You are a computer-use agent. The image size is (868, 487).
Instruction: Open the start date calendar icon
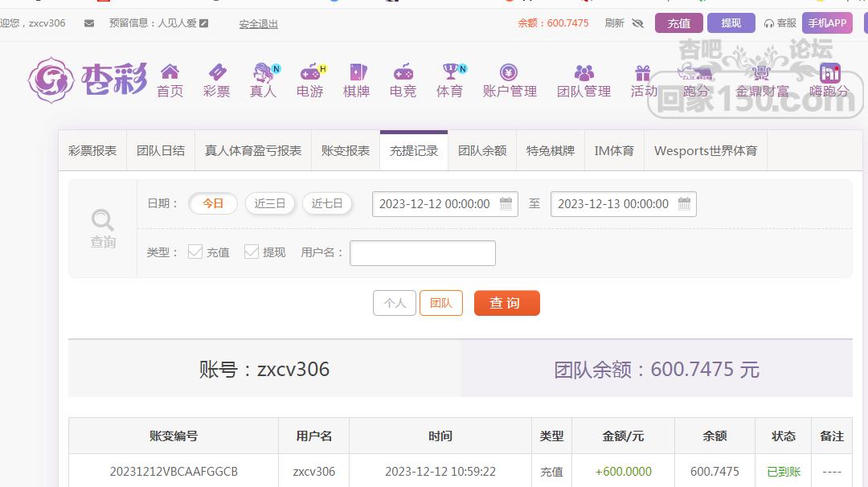click(x=506, y=203)
